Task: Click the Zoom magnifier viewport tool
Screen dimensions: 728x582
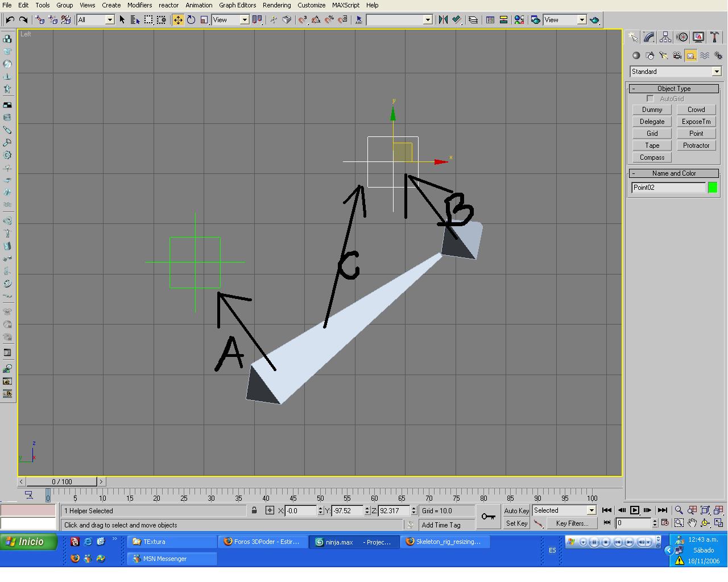Action: point(679,510)
